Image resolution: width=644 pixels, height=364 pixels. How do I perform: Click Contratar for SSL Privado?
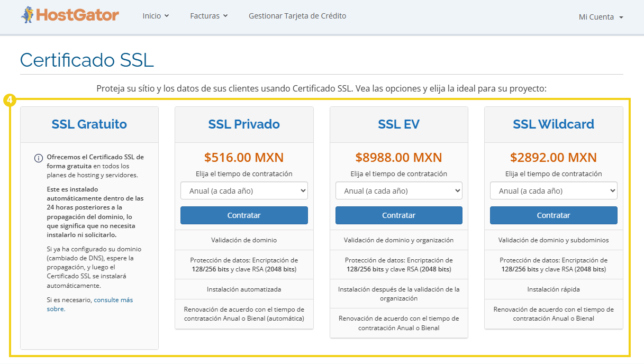pyautogui.click(x=244, y=215)
